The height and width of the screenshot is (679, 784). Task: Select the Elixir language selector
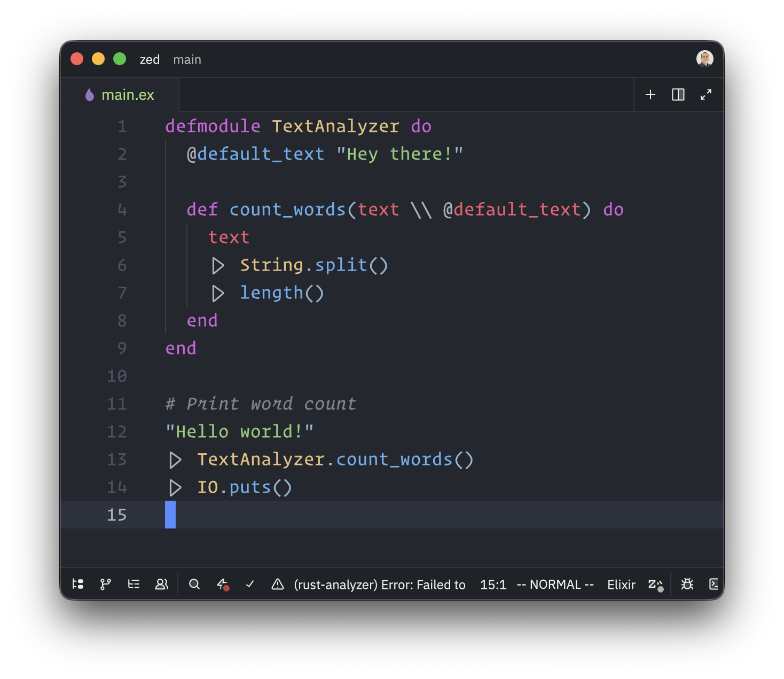[621, 585]
